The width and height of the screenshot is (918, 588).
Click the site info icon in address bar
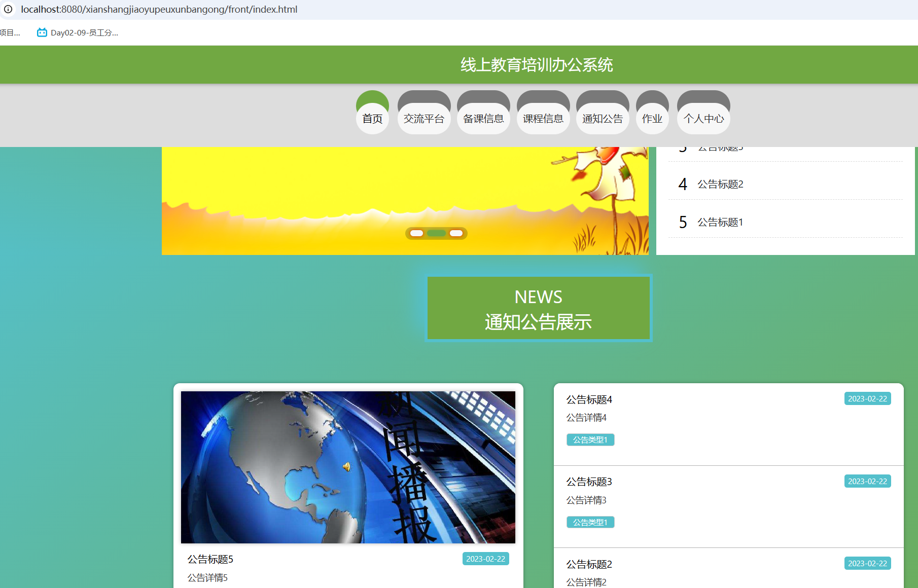pos(8,9)
